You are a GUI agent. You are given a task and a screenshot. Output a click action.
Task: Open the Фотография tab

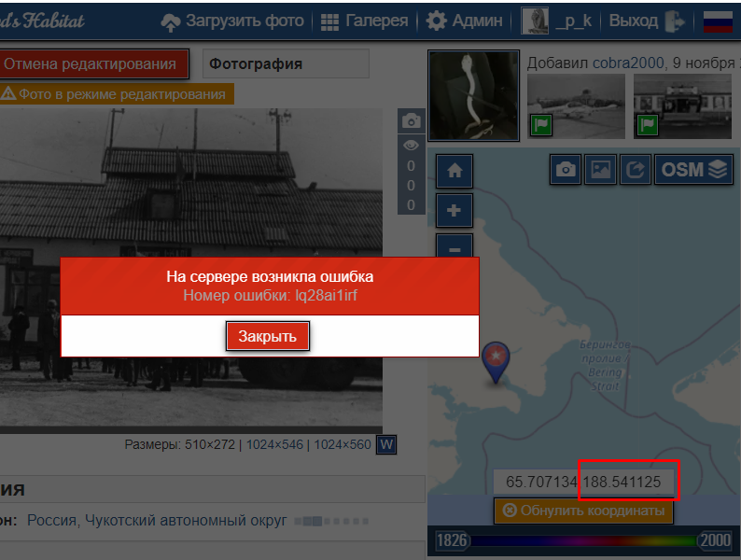point(286,63)
